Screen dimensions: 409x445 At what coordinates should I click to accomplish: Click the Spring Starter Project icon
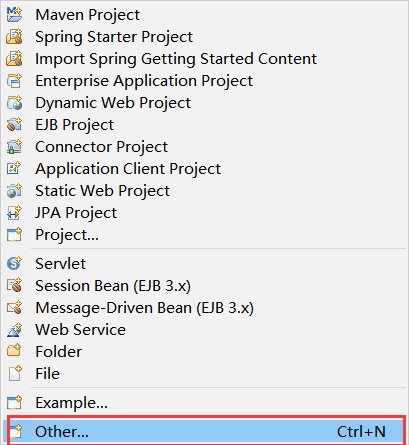pyautogui.click(x=14, y=37)
